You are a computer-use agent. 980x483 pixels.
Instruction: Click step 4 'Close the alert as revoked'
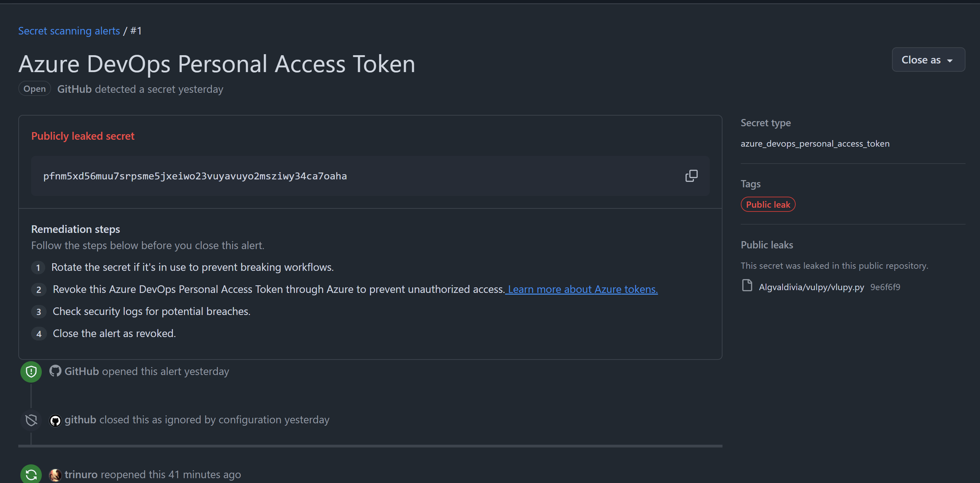[114, 334]
